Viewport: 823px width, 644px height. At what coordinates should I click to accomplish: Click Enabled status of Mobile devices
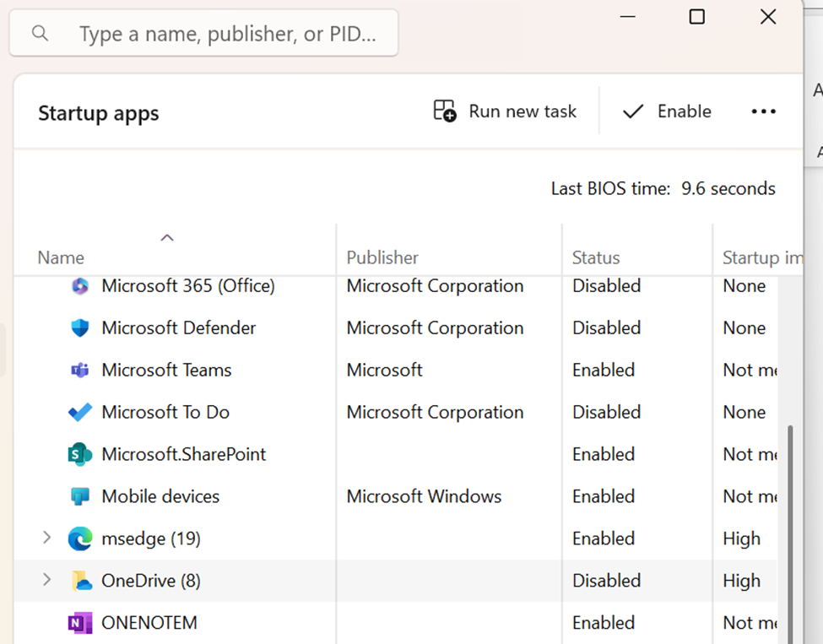(x=604, y=496)
